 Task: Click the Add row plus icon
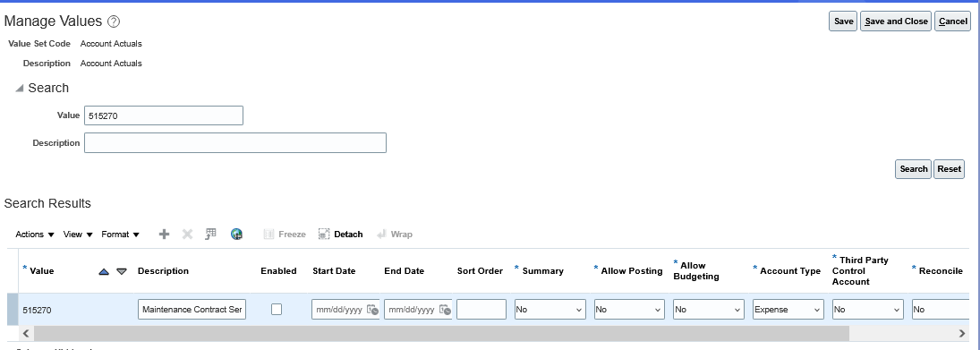point(164,235)
